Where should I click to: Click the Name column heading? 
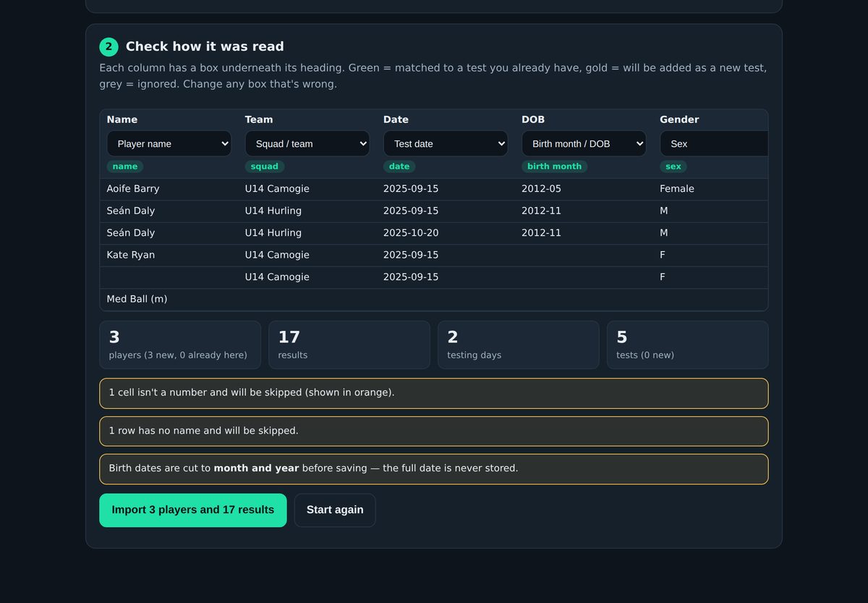(x=122, y=119)
